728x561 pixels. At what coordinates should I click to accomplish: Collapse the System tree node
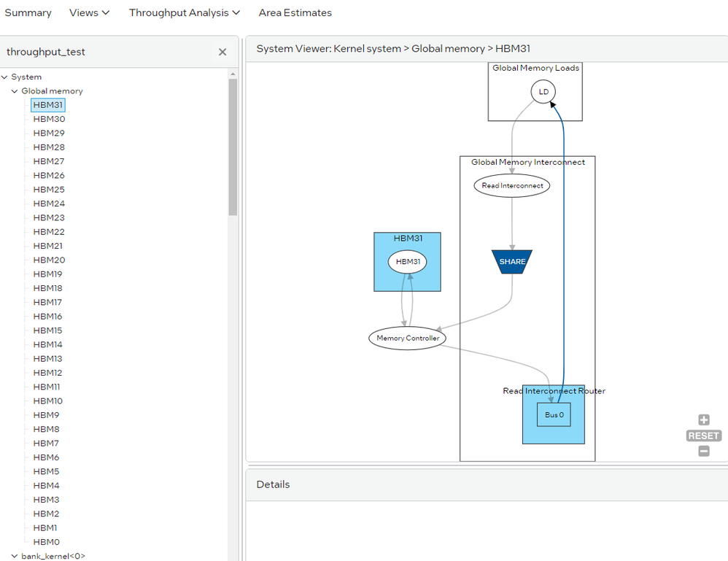4,77
